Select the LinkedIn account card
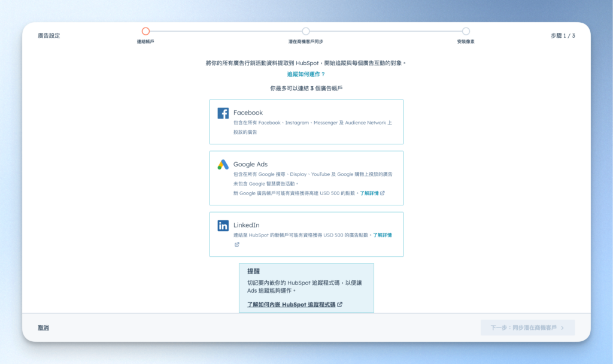Viewport: 613px width, 364px height. (x=306, y=234)
